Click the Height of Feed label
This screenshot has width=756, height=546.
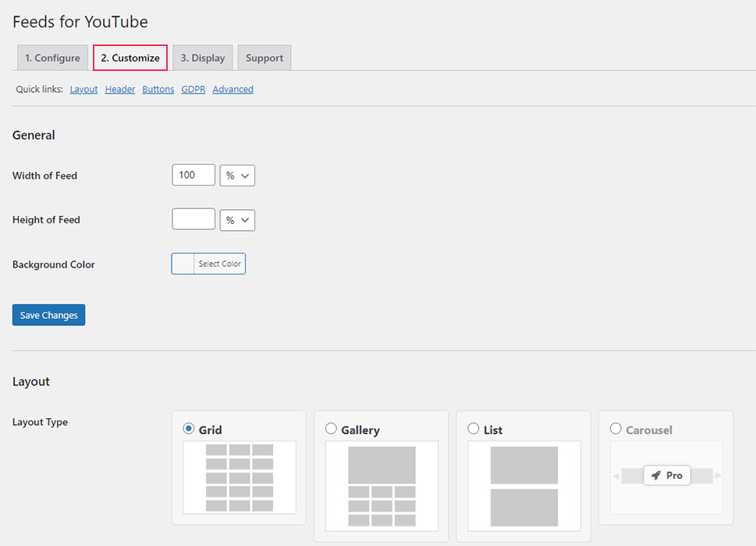(46, 220)
